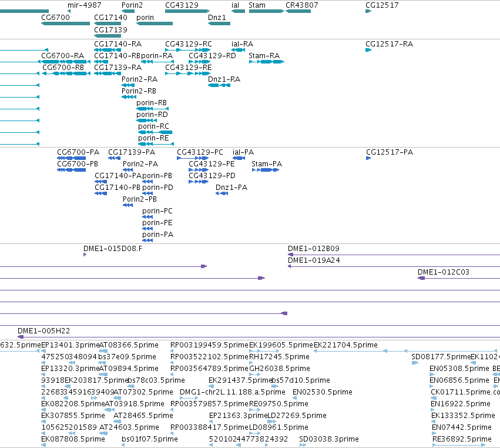
Task: Click the Stam-PA protein glyph
Action: pos(266,170)
